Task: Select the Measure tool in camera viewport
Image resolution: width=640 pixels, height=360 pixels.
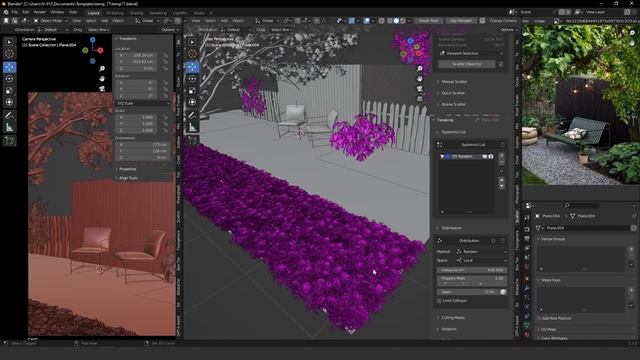Action: tap(9, 128)
